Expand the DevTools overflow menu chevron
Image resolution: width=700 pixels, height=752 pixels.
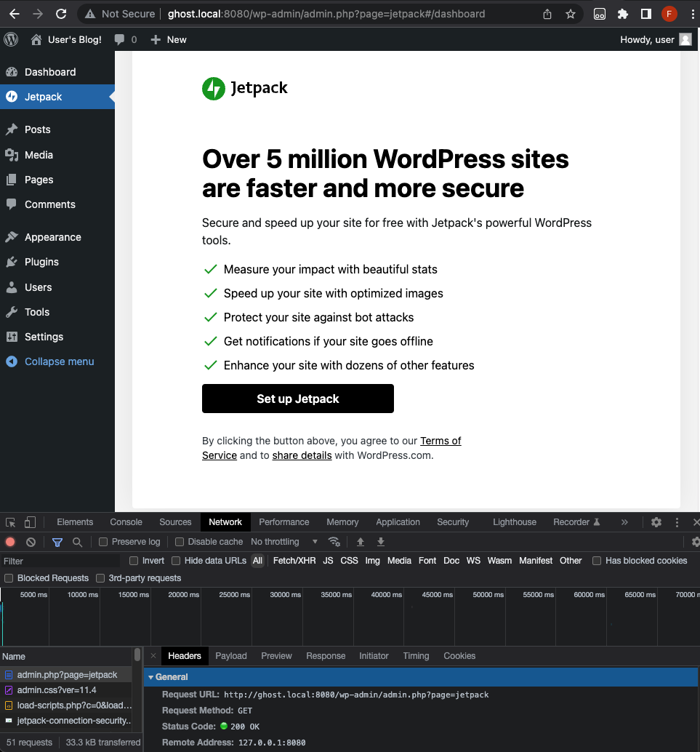click(x=624, y=522)
